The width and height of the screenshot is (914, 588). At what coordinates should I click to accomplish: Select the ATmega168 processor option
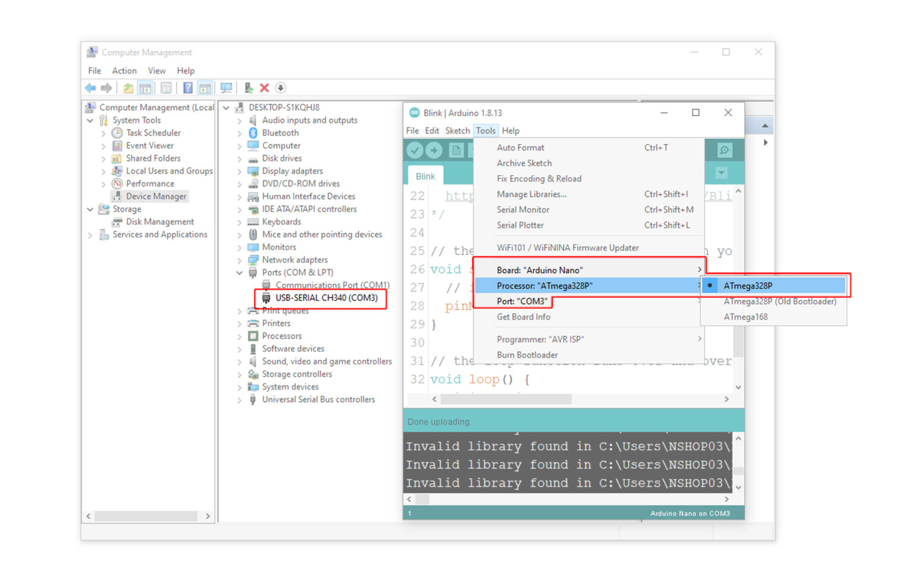[x=746, y=317]
